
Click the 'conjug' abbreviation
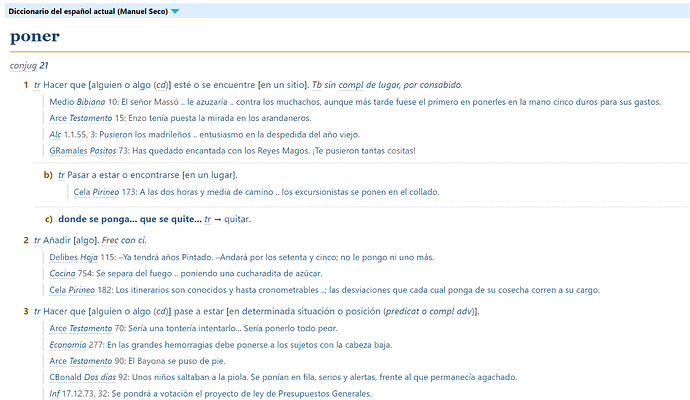pyautogui.click(x=23, y=66)
